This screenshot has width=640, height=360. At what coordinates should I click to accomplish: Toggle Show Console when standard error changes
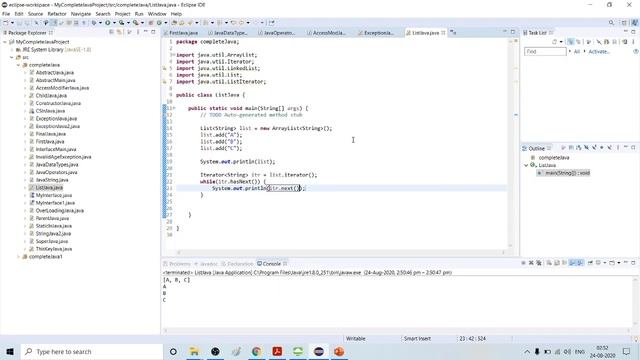coord(580,263)
